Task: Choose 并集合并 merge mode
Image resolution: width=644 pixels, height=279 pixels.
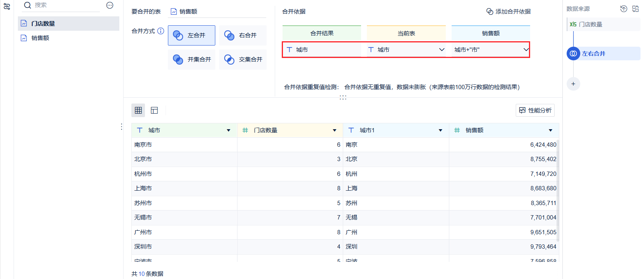Action: [x=192, y=60]
